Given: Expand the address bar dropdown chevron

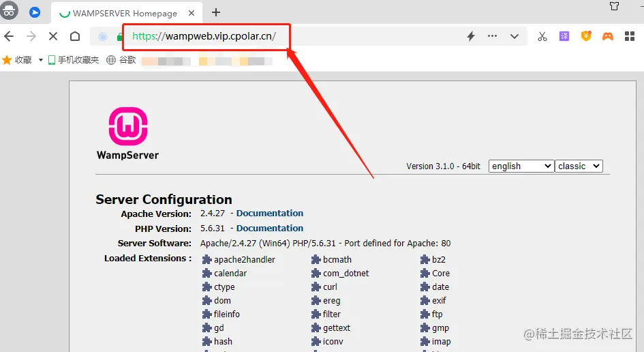Looking at the screenshot, I should [515, 36].
